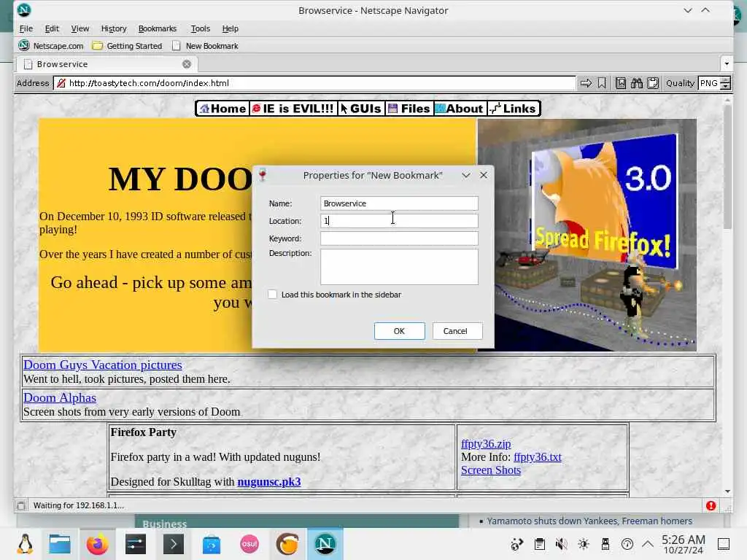Download ffpty36.zip link
Image resolution: width=747 pixels, height=560 pixels.
point(486,444)
